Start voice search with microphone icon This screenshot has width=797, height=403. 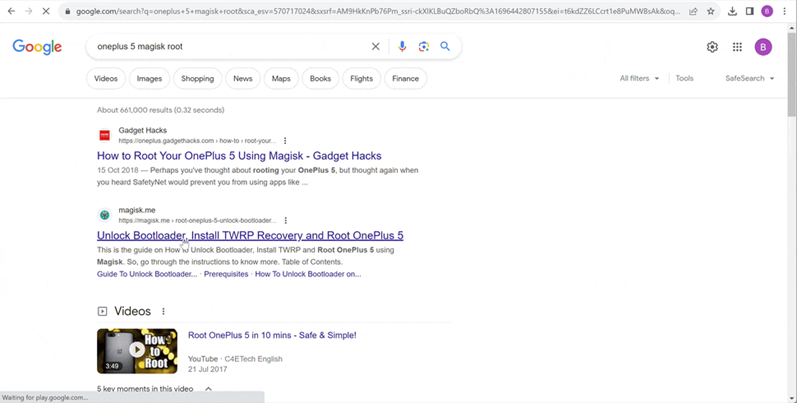(402, 47)
